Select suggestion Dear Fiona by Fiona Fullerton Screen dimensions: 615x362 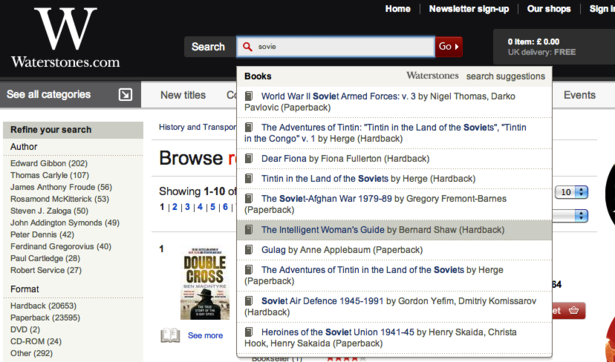(394, 158)
